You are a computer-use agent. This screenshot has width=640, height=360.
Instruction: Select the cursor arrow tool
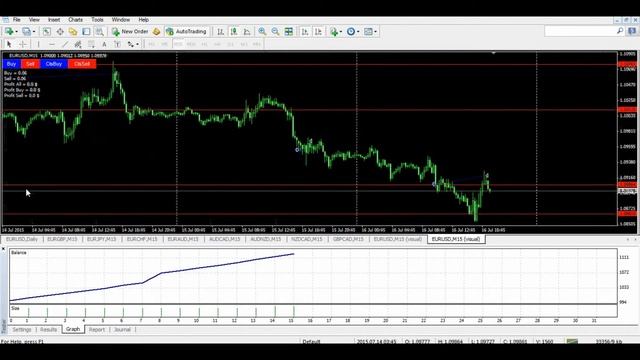9,44
